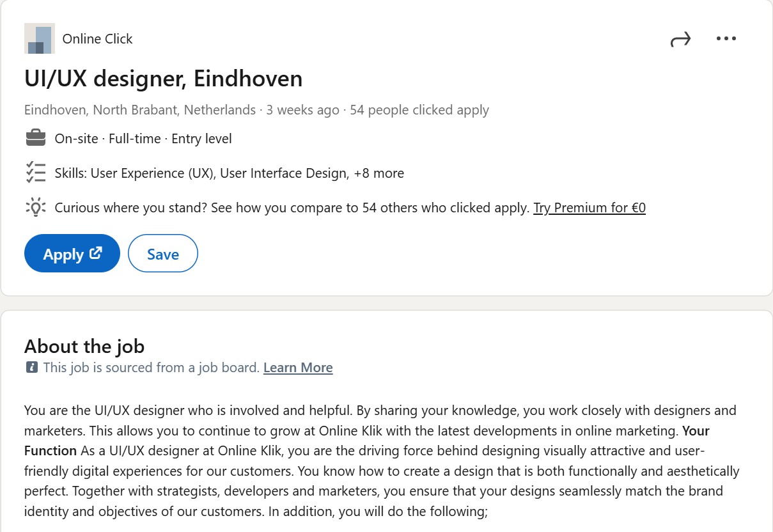Open the Online Click company name

coord(97,39)
